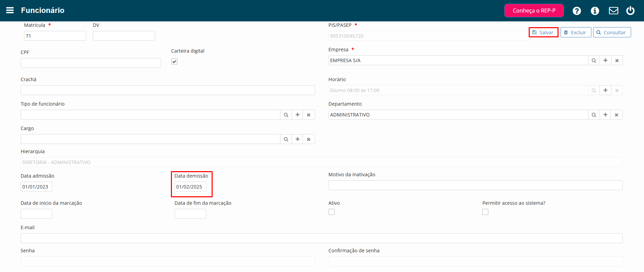The width and height of the screenshot is (644, 272).
Task: Search Departamento using magnifier icon
Action: pyautogui.click(x=594, y=115)
